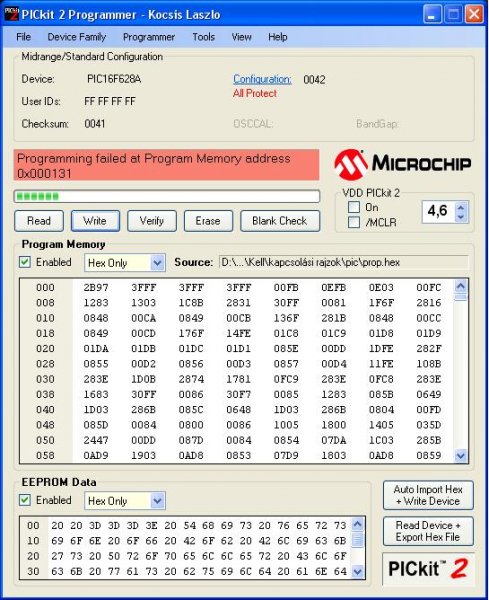This screenshot has width=489, height=600.
Task: Click Read Device + Export Hex File
Action: point(428,531)
